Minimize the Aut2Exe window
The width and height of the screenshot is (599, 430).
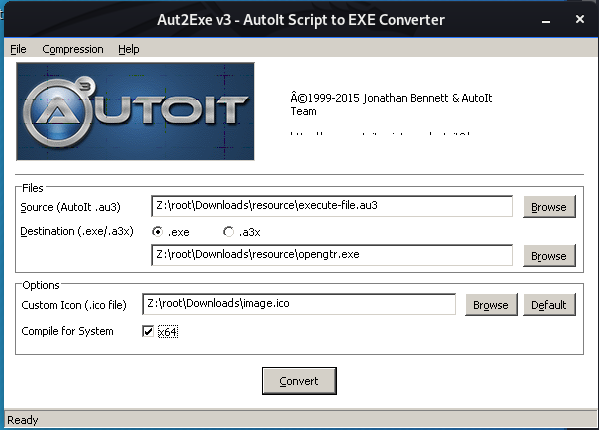(x=546, y=20)
